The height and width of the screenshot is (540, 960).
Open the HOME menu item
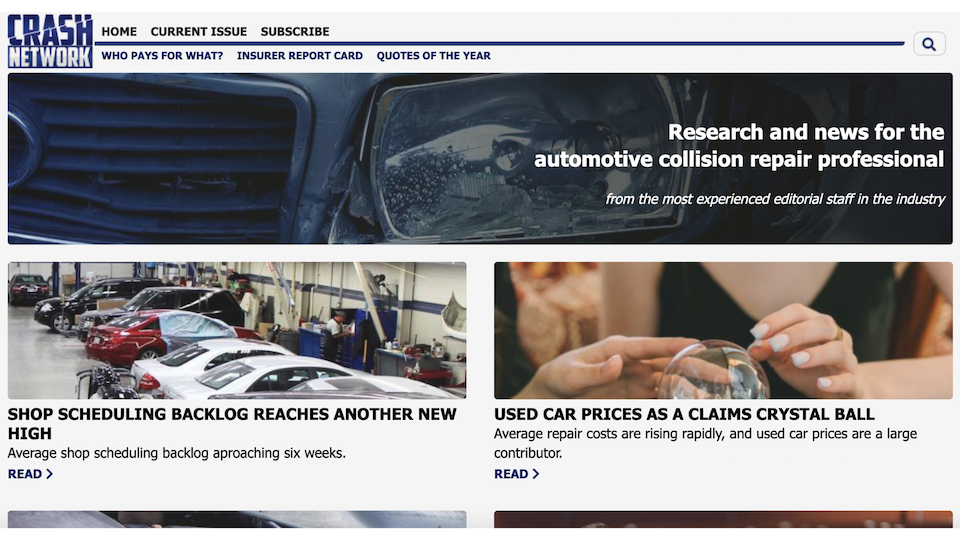(119, 31)
